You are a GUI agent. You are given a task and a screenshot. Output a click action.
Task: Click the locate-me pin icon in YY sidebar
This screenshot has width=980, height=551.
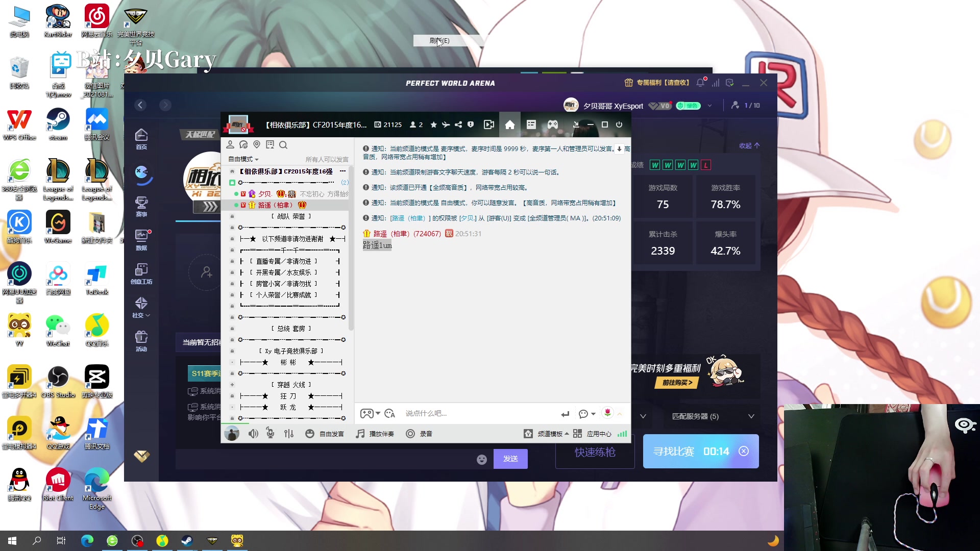click(x=257, y=145)
